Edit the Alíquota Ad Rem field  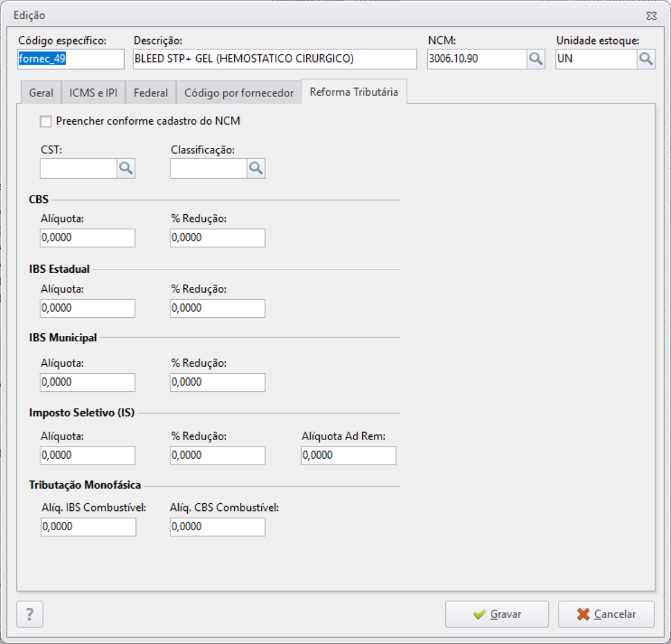point(348,456)
